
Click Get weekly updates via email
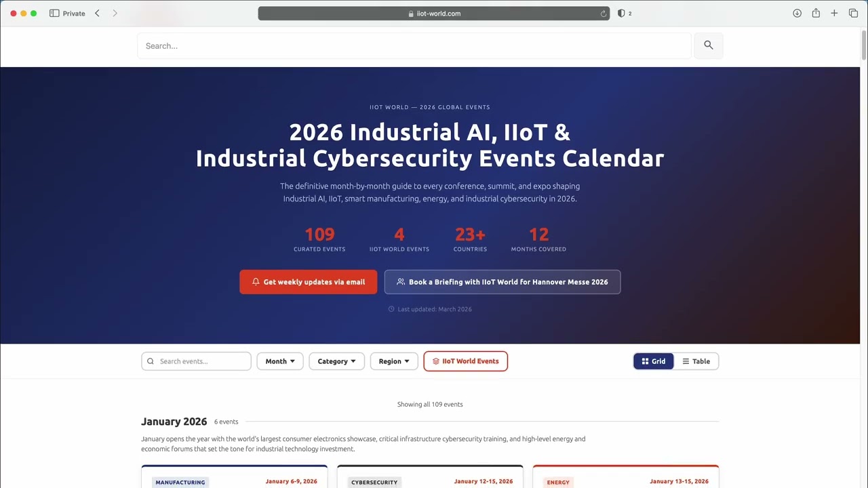pyautogui.click(x=308, y=282)
